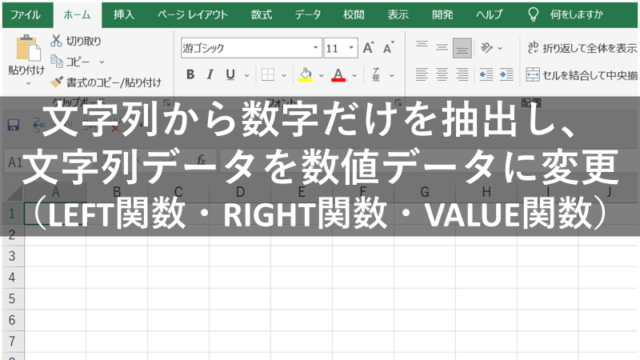640x360 pixels.
Task: Click the increase indent icon
Action: [x=506, y=74]
